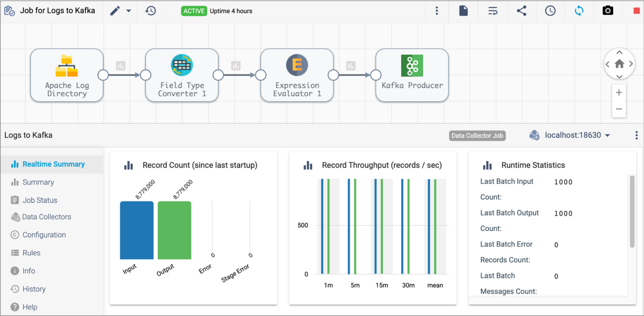Select the Expression Evaluator 1 stage
Image resolution: width=644 pixels, height=316 pixels.
click(297, 75)
